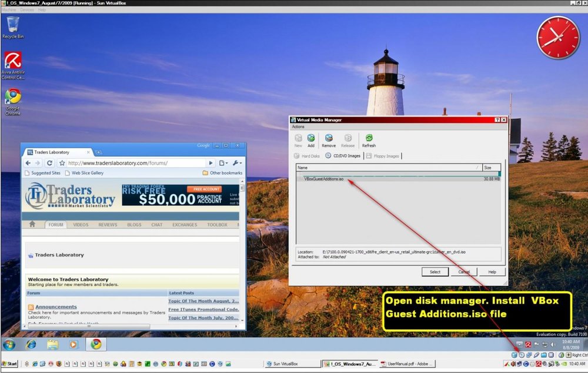Image resolution: width=588 pixels, height=373 pixels.
Task: Open the CHAT navigation tab
Action: (x=157, y=225)
